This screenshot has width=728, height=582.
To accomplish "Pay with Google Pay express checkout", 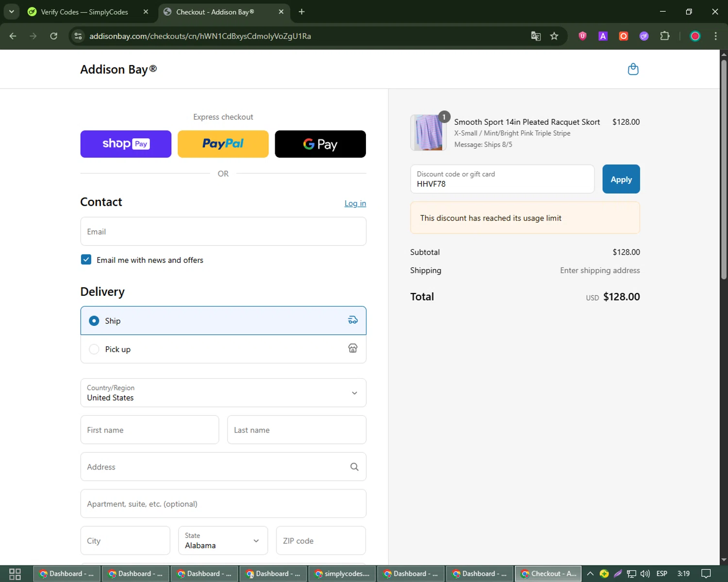I will [x=320, y=144].
